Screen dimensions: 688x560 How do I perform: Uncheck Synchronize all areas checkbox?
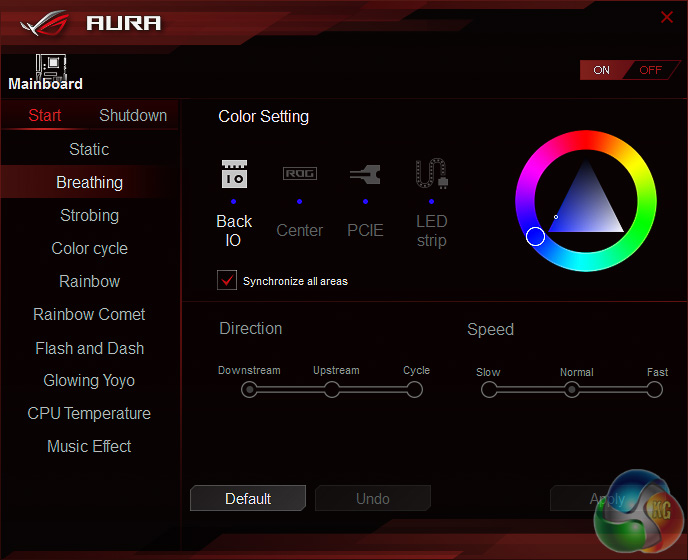coord(227,280)
